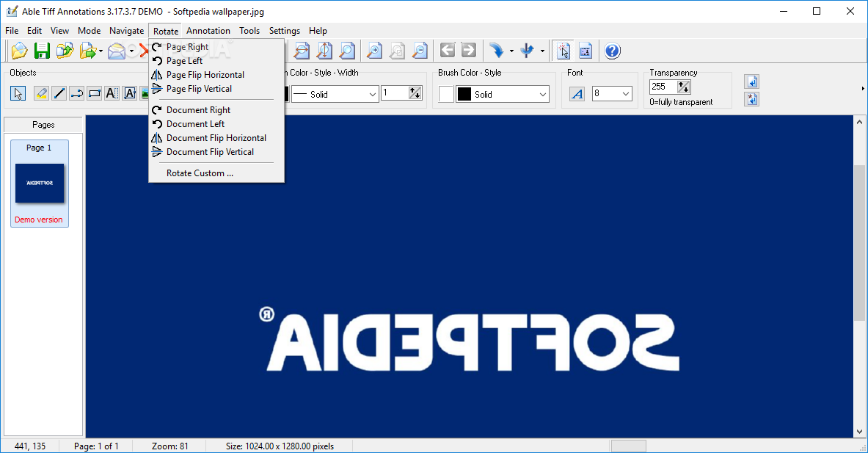Open the email icon's dropdown arrow

[x=132, y=51]
